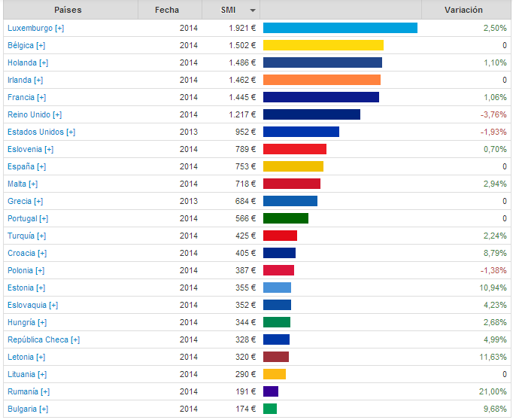This screenshot has height=420, width=513.
Task: Click the dark green Portugal bar
Action: coord(285,218)
